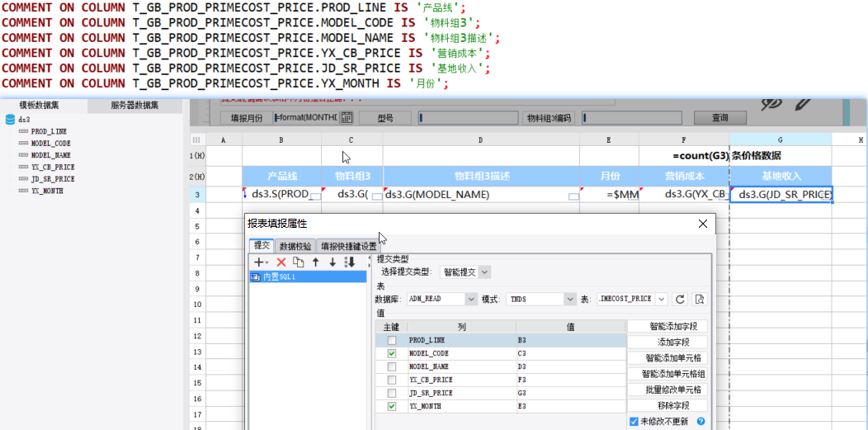Switch to the 提交 tab
This screenshot has width=868, height=430.
coord(262,245)
